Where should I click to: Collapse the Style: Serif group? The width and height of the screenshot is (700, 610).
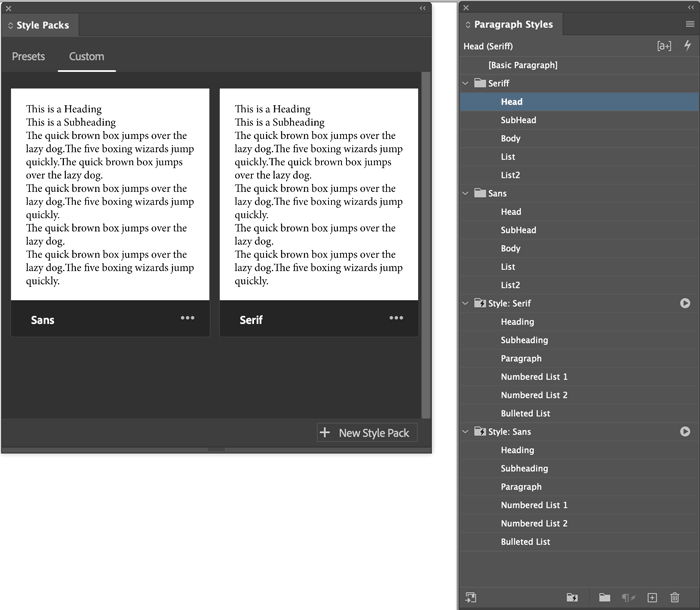[465, 303]
